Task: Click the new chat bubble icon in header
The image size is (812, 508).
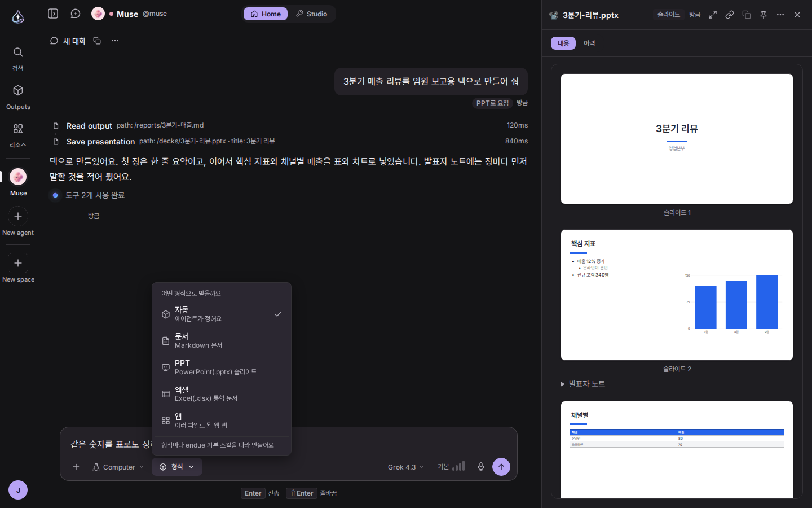Action: point(76,14)
